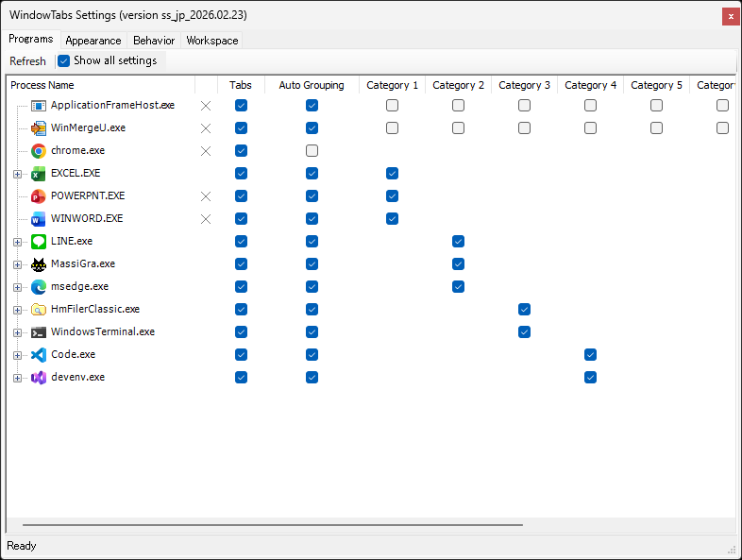
Task: Click the horizontal scrollbar thumb
Action: pos(273,525)
